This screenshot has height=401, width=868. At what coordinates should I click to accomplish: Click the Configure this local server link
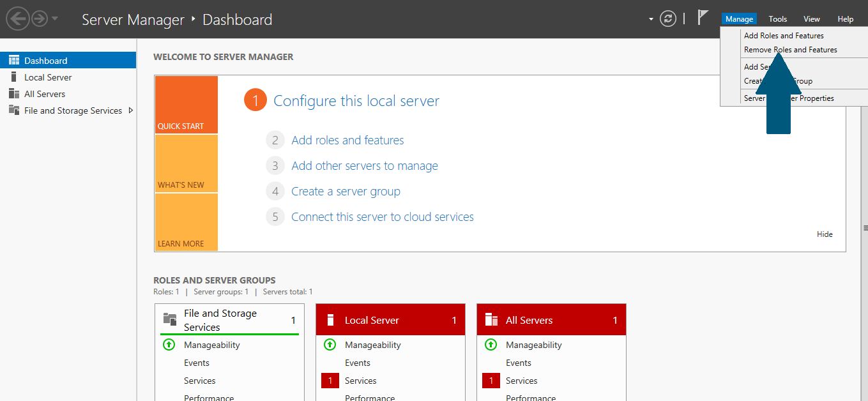[356, 101]
